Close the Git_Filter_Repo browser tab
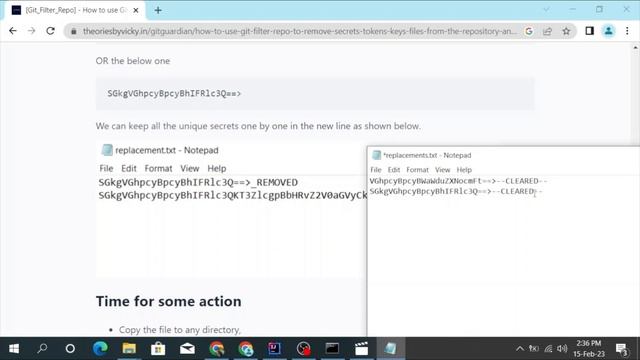 pyautogui.click(x=136, y=10)
